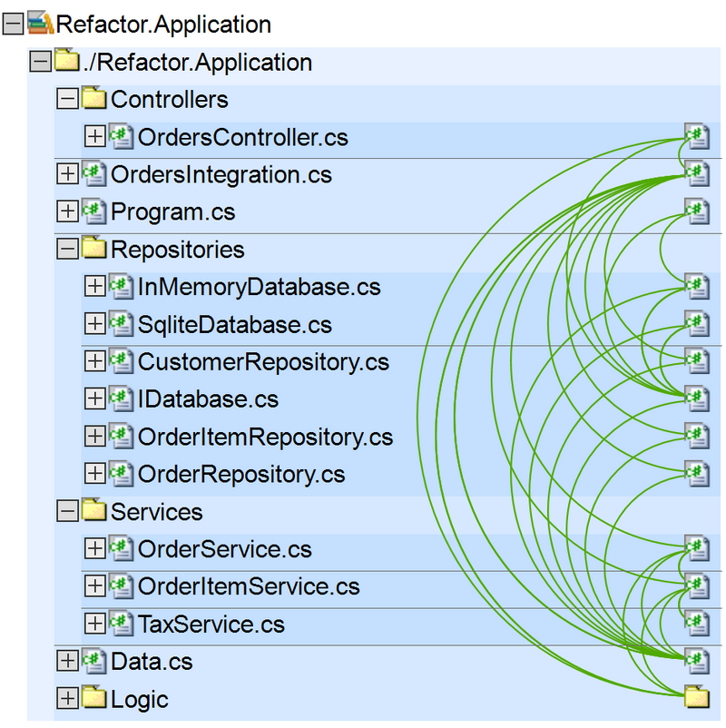Select InMemoryDatabase.cs dependency node at right edge
726x728 pixels.
[x=697, y=287]
